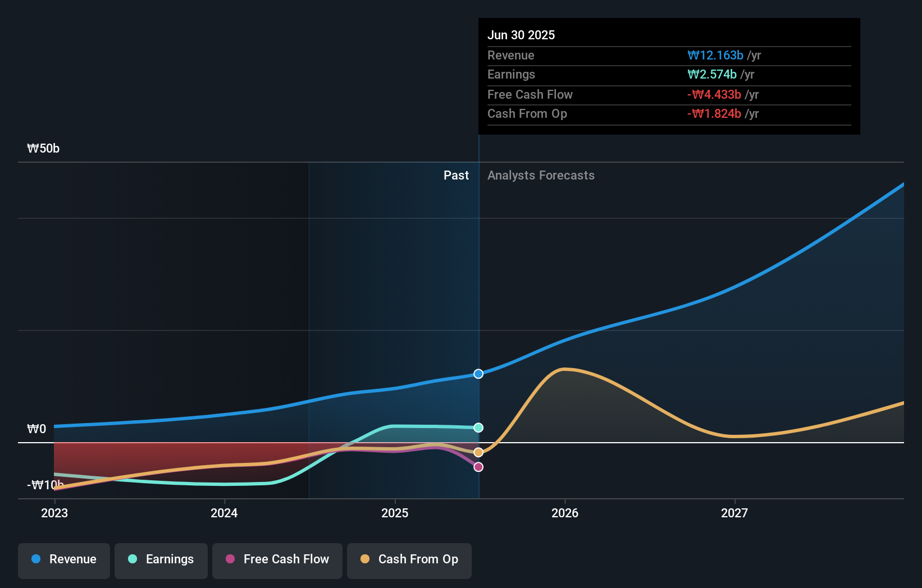Toggle the Cash From Op series

click(409, 559)
